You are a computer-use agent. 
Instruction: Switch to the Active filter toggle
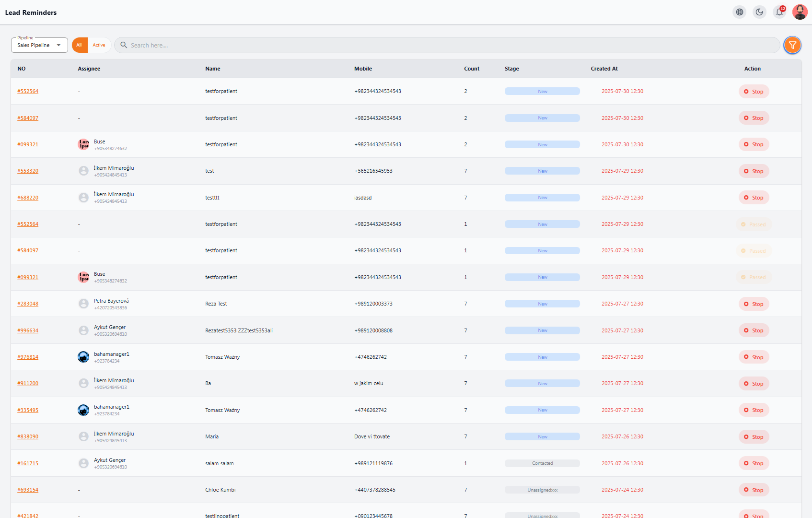[99, 45]
